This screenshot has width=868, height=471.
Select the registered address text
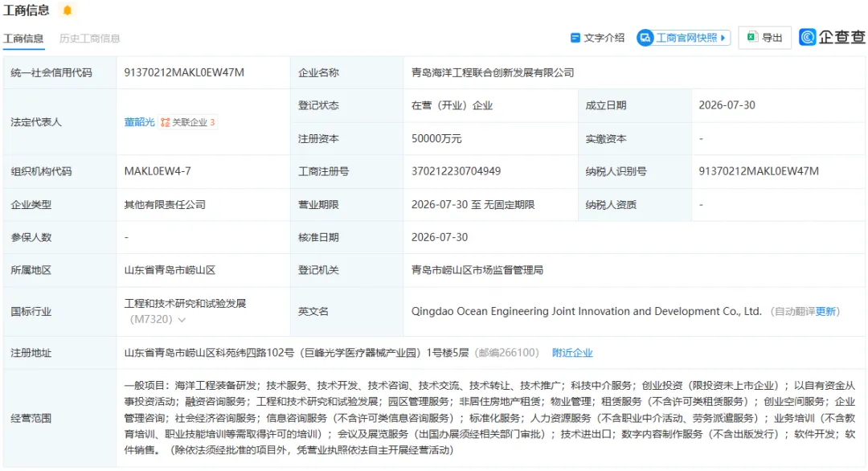296,353
